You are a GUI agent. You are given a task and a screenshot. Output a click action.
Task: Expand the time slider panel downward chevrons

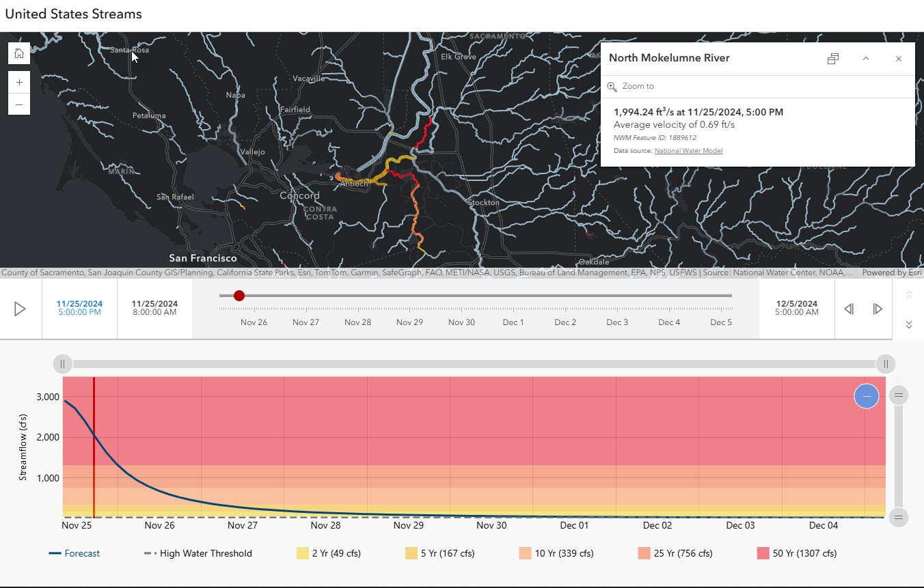tap(908, 324)
